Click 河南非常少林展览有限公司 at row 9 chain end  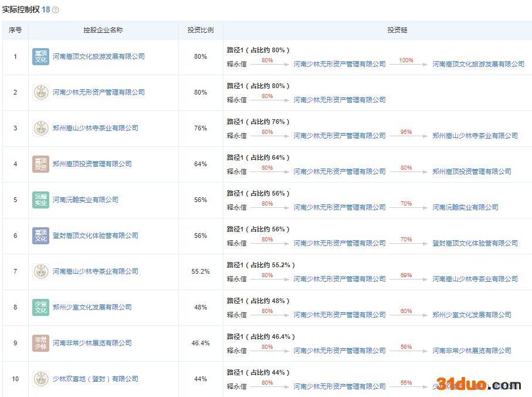coord(472,351)
